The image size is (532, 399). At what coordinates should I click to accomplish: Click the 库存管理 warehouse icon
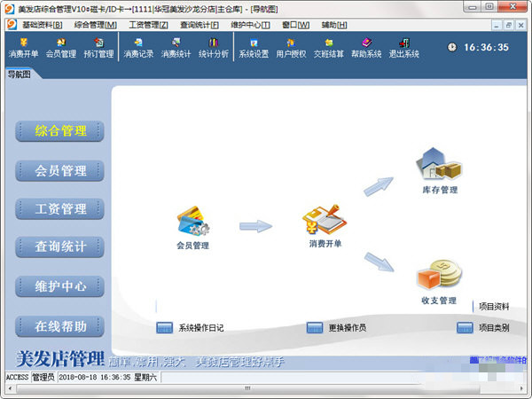coord(439,163)
